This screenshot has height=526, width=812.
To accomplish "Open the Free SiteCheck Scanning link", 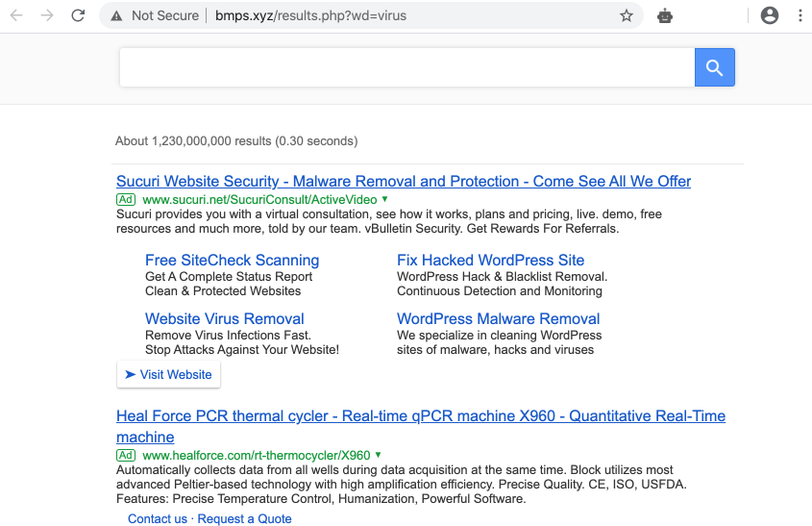I will [232, 260].
